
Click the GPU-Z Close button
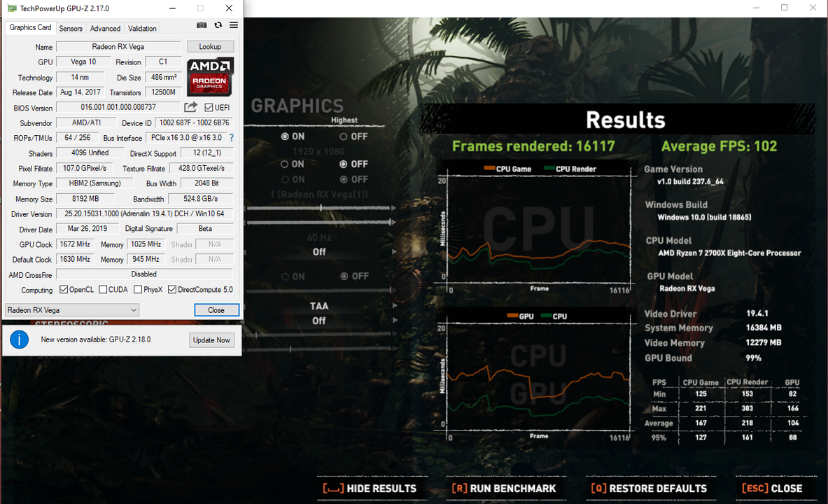pos(216,310)
